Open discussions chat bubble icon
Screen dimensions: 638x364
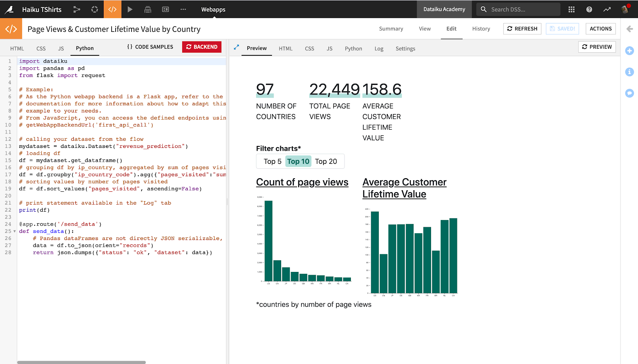tap(630, 93)
